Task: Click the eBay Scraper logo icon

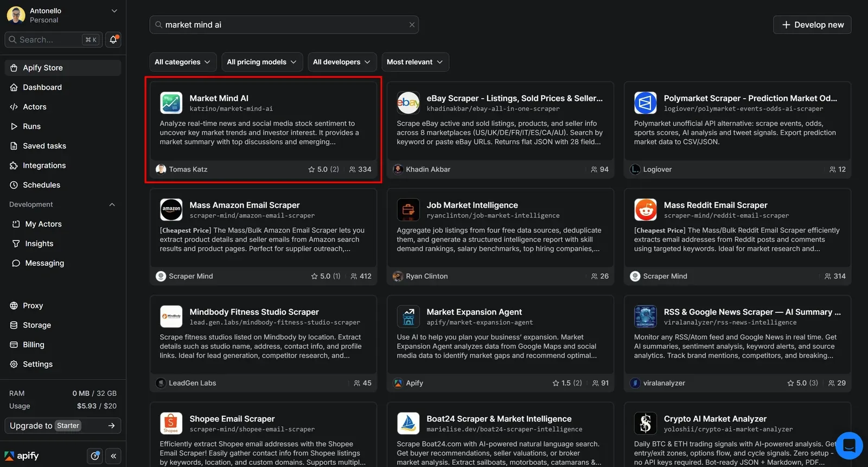Action: 408,103
